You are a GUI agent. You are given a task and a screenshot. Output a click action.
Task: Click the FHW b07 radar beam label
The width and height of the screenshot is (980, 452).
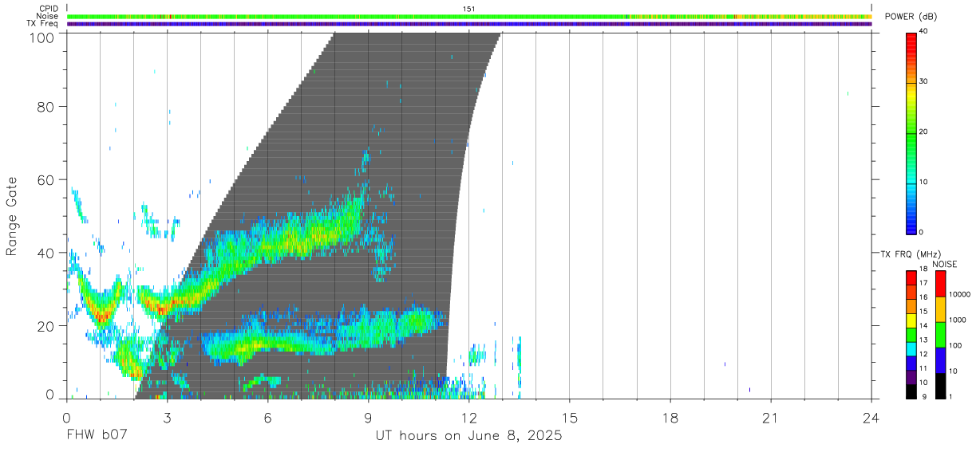(x=96, y=436)
